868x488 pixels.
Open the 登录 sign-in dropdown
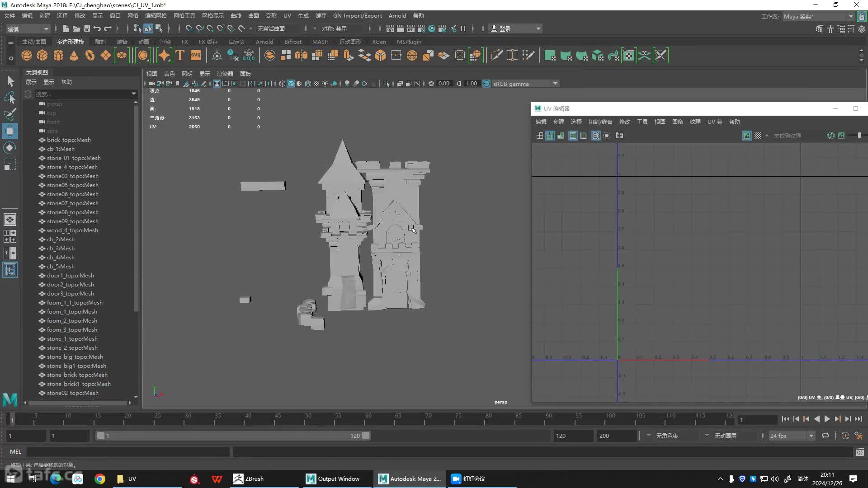click(x=516, y=28)
